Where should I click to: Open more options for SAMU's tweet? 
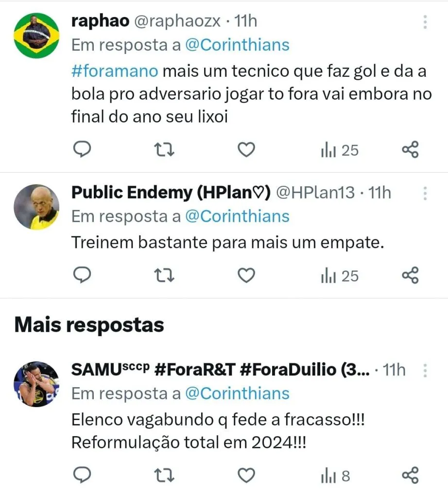point(425,371)
